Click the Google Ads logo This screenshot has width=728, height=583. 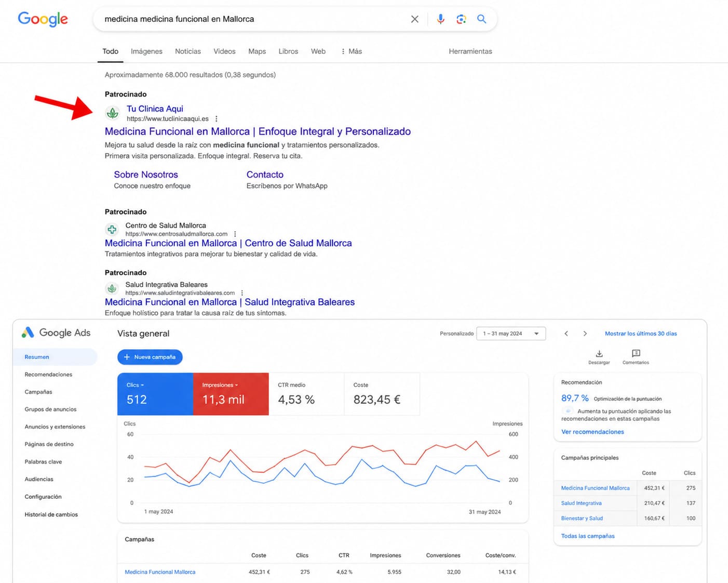(x=56, y=333)
